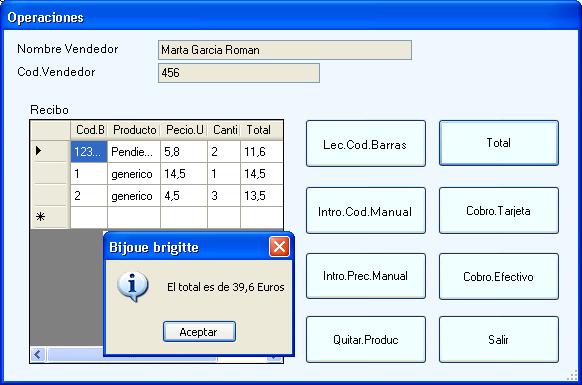
Task: Click the Intro.Prec.Manual button
Action: pos(366,276)
